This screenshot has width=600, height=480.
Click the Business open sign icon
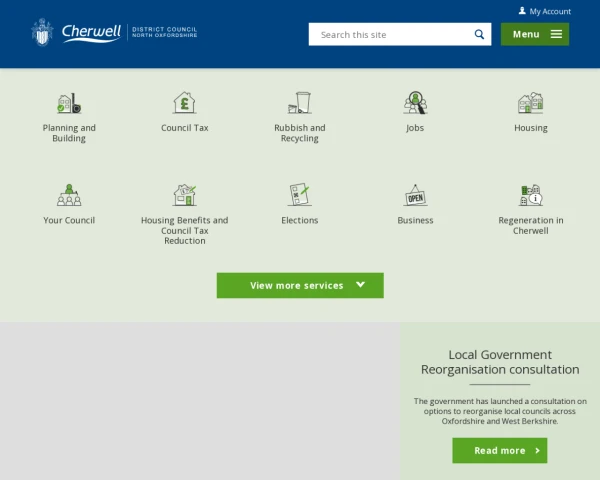click(x=415, y=195)
